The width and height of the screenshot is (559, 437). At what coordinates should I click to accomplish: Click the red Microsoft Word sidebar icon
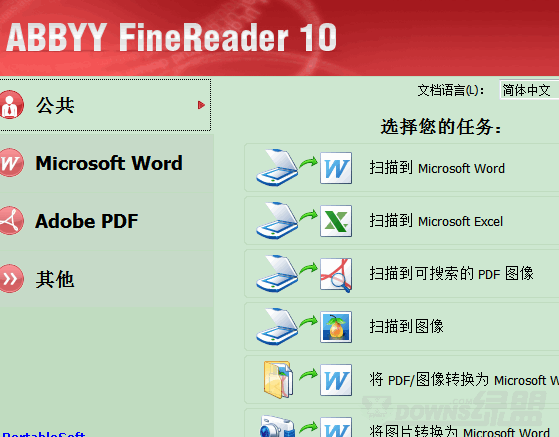click(x=11, y=163)
